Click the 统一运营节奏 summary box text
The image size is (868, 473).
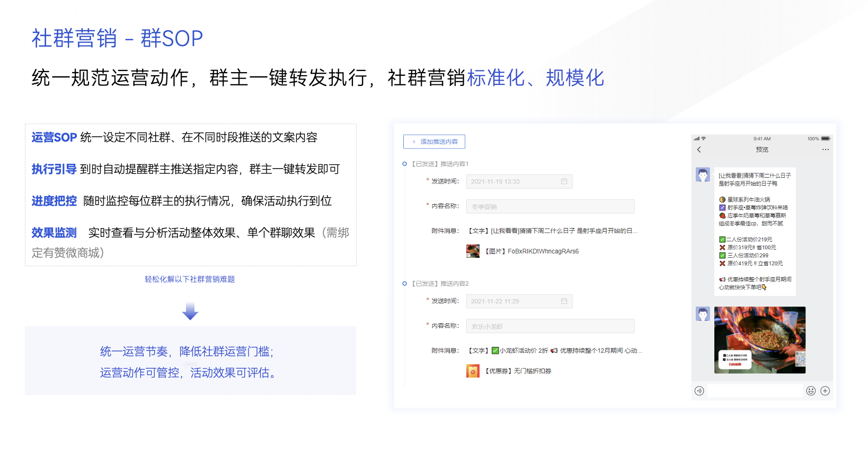190,362
